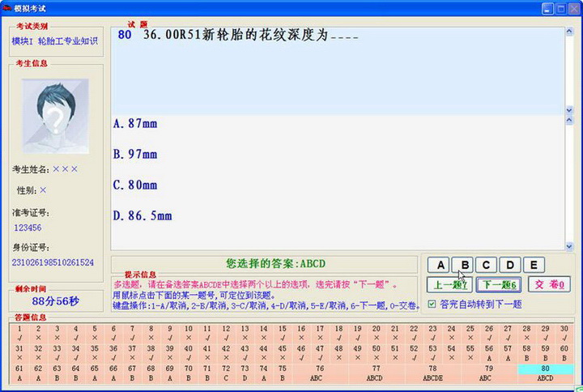
Task: Jump to question 60 in answer grid
Action: point(564,353)
